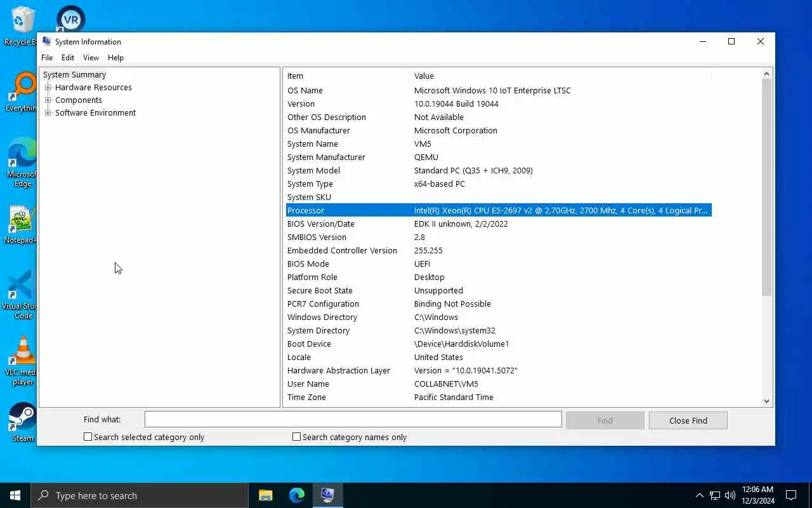Click the Value column header
The height and width of the screenshot is (508, 812).
pos(561,76)
